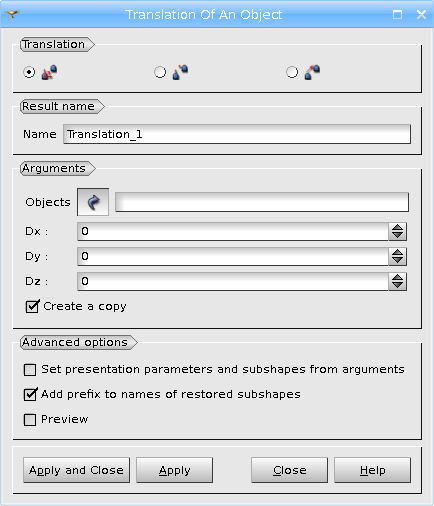Maximize the Translation dialog window
This screenshot has width=434, height=506.
[x=397, y=14]
